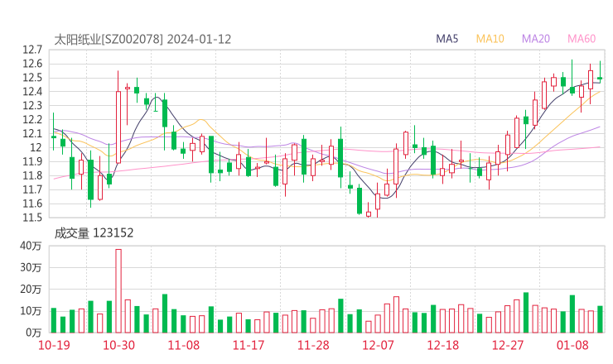Viewport: 613px width, 364px height.
Task: Click the 11.9 price axis label
Action: [x=32, y=161]
